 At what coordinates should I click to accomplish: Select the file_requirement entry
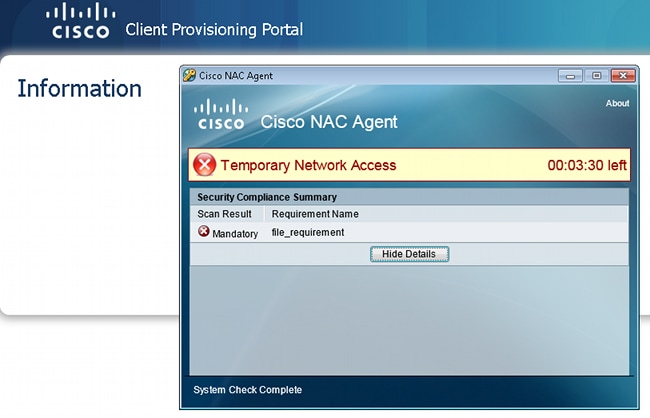pyautogui.click(x=308, y=232)
